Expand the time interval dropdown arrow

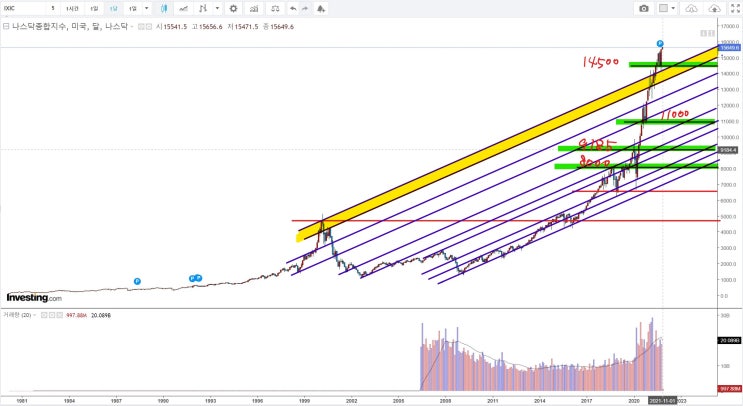[146, 9]
